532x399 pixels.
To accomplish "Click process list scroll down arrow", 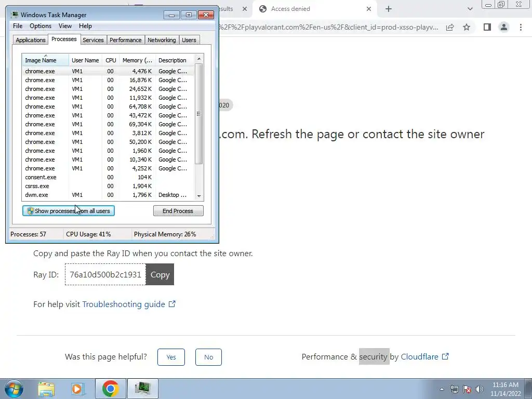I will (x=199, y=196).
